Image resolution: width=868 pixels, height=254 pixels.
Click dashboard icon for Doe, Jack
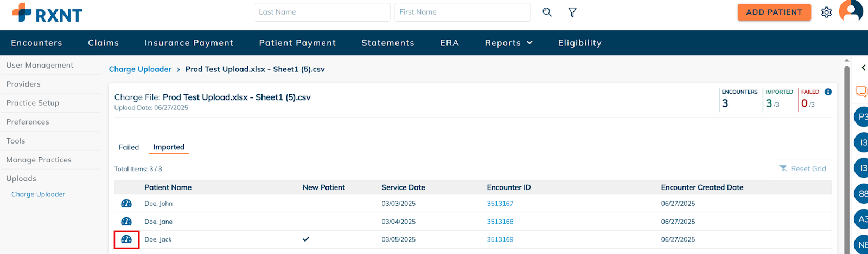(x=126, y=239)
